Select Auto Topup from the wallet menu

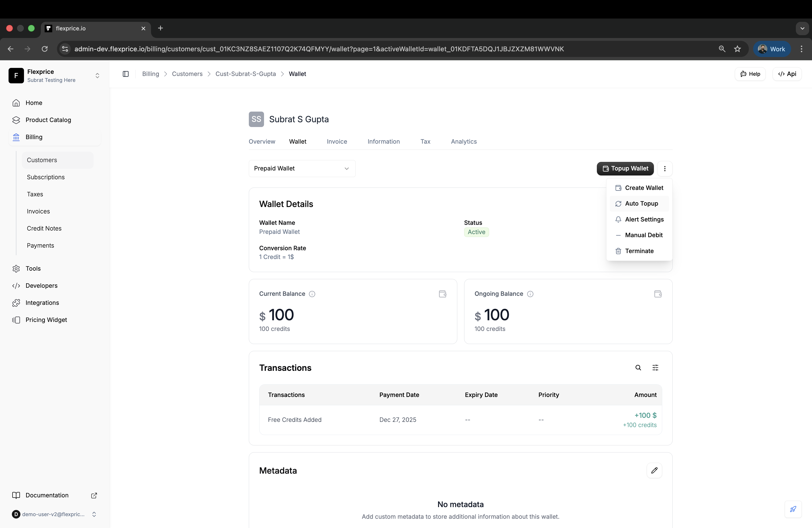[x=642, y=203]
